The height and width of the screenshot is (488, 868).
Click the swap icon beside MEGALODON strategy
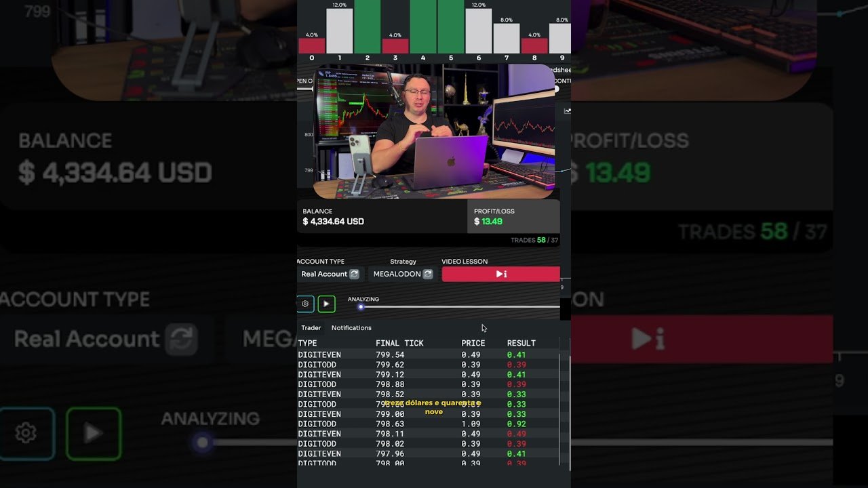(427, 274)
